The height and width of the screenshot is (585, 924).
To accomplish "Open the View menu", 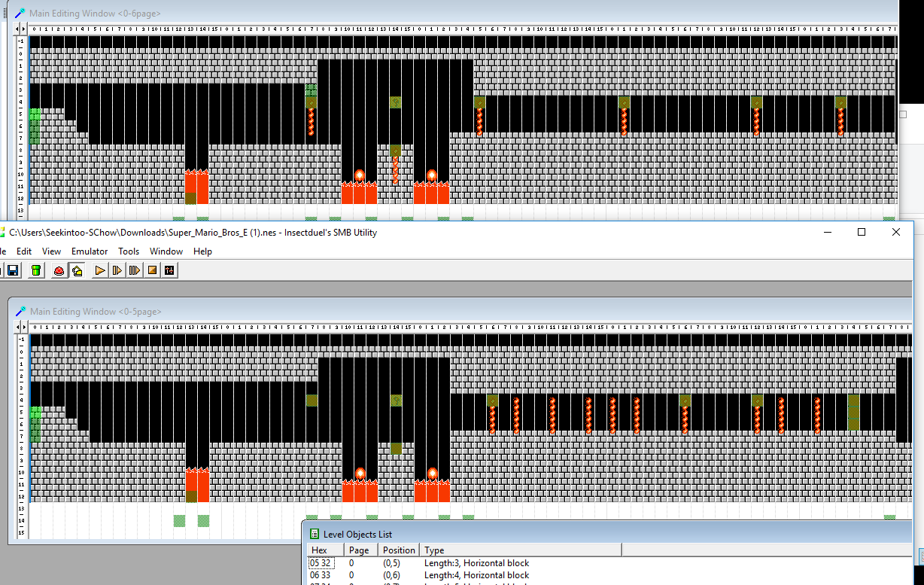I will point(52,251).
